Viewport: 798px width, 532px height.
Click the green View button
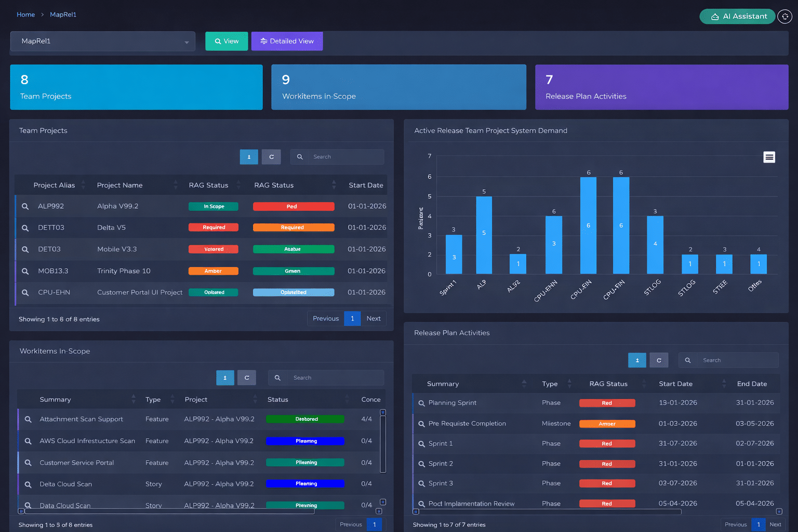tap(227, 42)
